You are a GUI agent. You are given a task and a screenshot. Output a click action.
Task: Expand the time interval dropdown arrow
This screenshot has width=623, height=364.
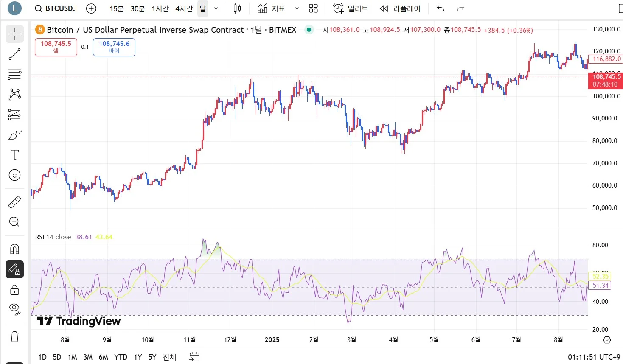(x=216, y=8)
